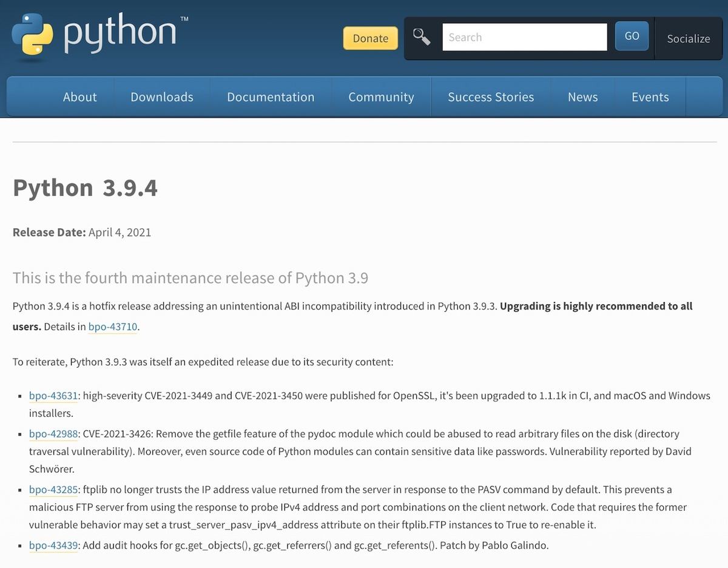Click the Python 3.9.4 heading
This screenshot has width=728, height=568.
[85, 188]
